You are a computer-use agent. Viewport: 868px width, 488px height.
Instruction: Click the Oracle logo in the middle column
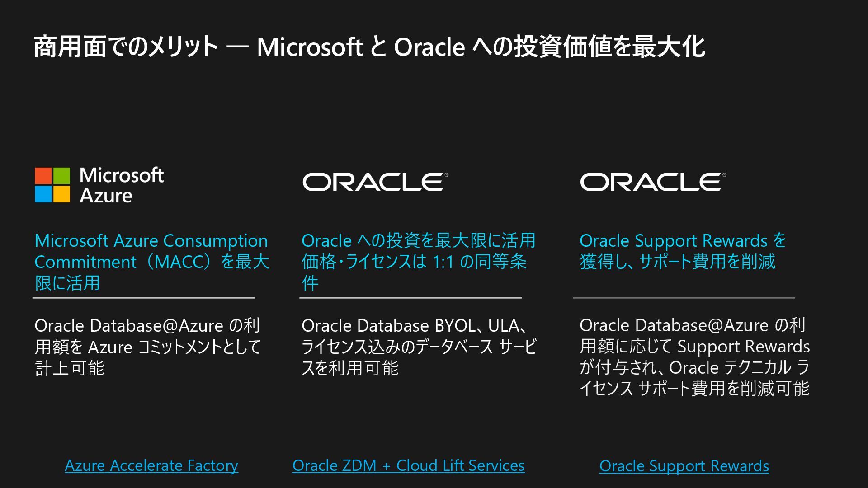tap(375, 182)
